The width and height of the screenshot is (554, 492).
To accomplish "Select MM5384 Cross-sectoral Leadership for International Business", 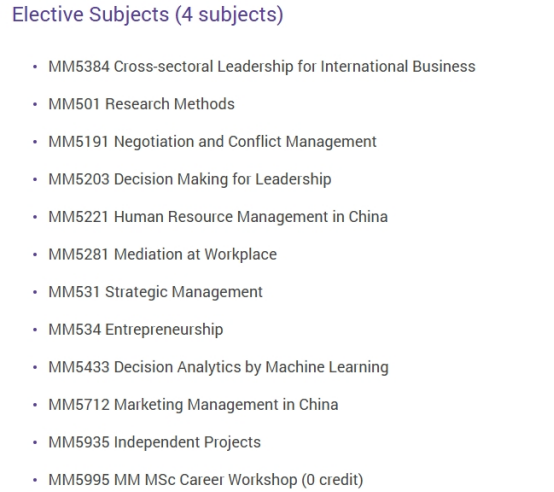I will point(262,66).
